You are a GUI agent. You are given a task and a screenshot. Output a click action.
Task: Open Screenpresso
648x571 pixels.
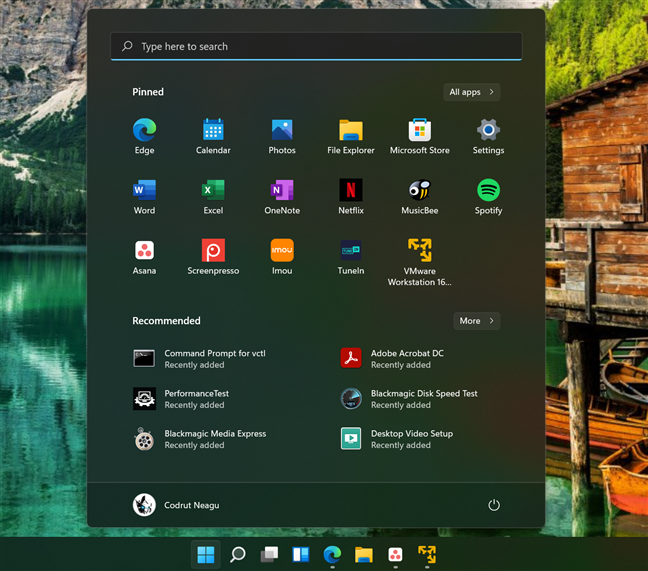(x=213, y=257)
